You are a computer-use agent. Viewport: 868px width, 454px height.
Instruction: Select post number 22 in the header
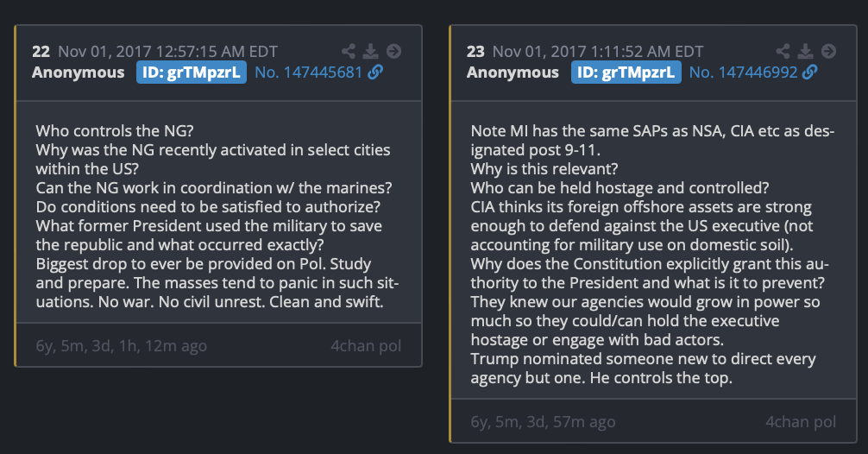pos(41,52)
